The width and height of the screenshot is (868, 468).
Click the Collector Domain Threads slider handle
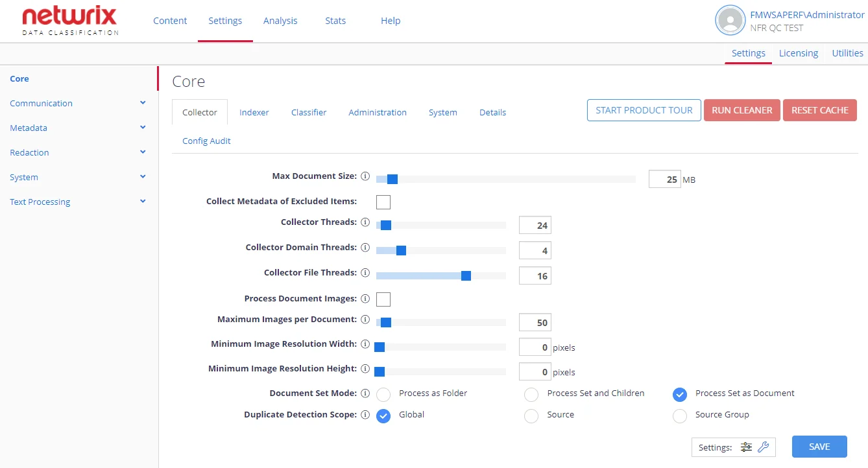(x=401, y=251)
